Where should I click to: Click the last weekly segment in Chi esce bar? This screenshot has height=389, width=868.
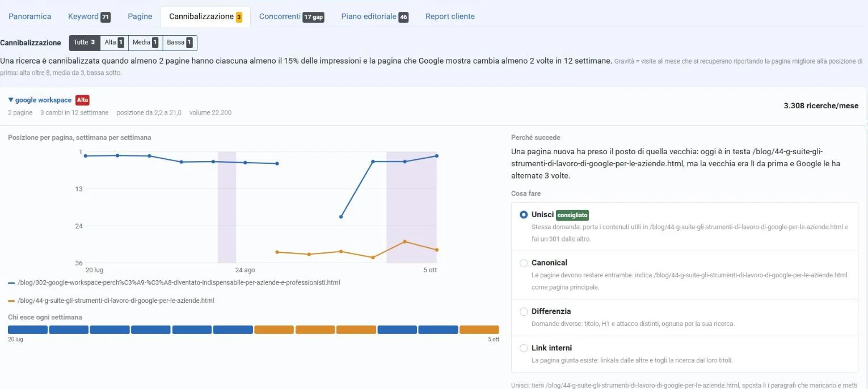click(479, 329)
